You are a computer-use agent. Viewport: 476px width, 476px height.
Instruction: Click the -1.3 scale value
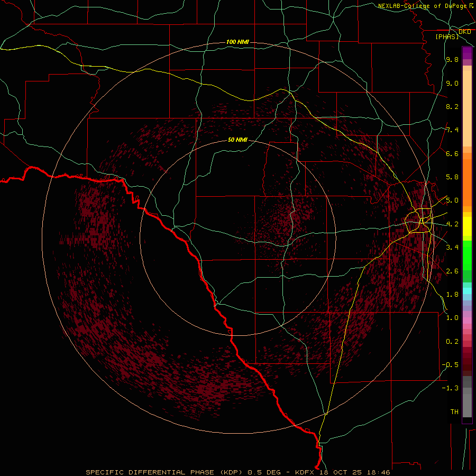(450, 388)
